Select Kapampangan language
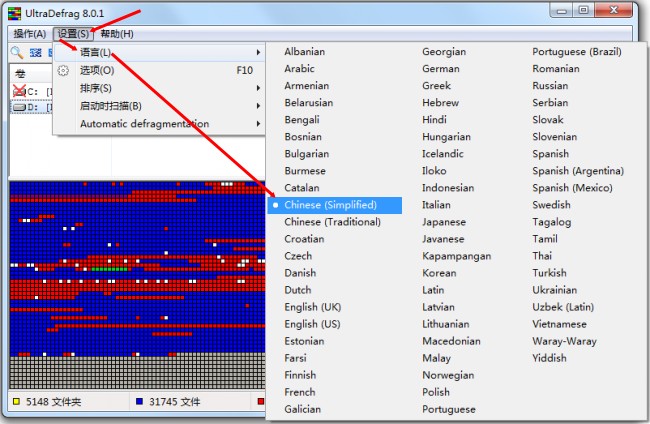Viewport: 650px width, 424px height. point(456,256)
